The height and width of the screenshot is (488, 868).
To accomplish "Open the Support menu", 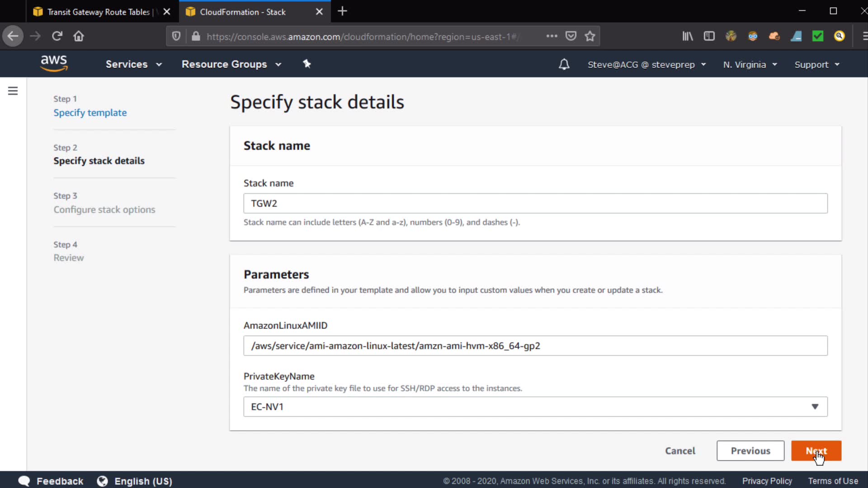I will (816, 65).
